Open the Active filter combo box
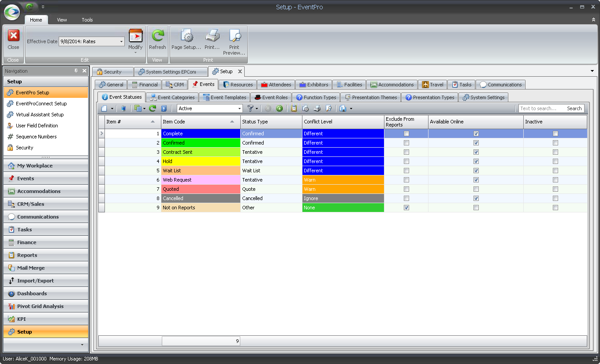 pos(240,108)
